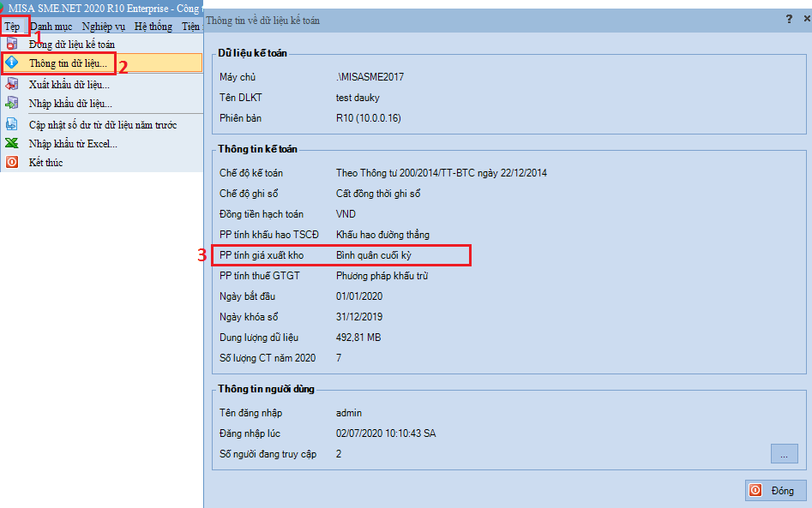
Task: Click the Theo Thông tư 200/2014/TT-BTC value
Action: [x=442, y=173]
